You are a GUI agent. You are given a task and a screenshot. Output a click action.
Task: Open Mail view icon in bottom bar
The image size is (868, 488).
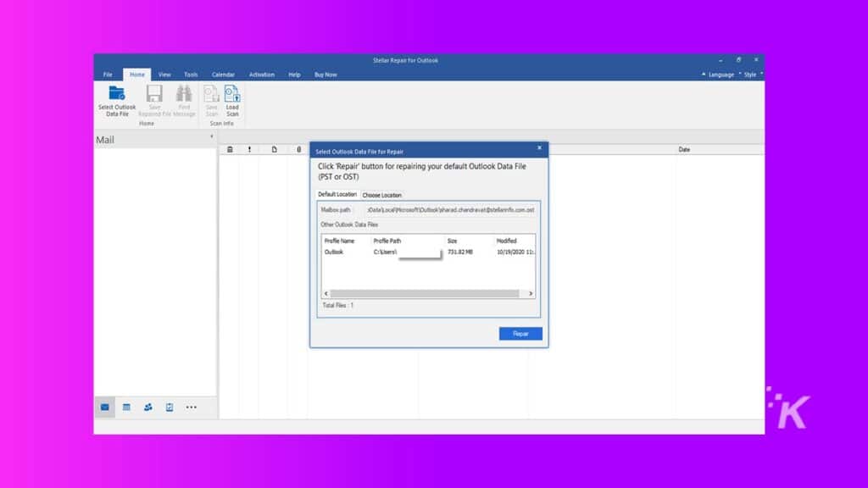coord(104,408)
